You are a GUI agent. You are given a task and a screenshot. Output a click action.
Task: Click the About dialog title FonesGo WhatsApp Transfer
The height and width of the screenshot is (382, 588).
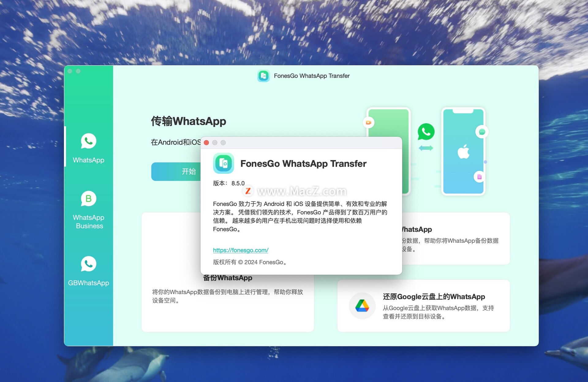(303, 164)
